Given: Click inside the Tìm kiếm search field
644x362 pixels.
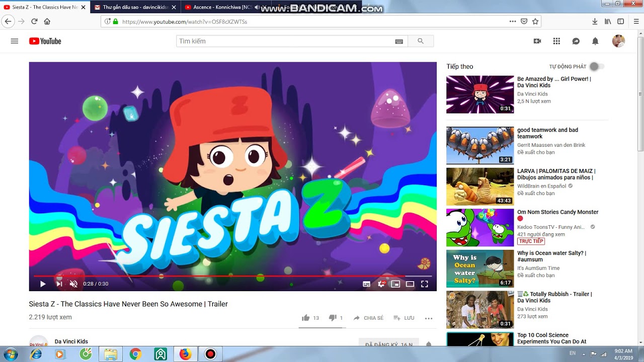Looking at the screenshot, I should [x=285, y=41].
